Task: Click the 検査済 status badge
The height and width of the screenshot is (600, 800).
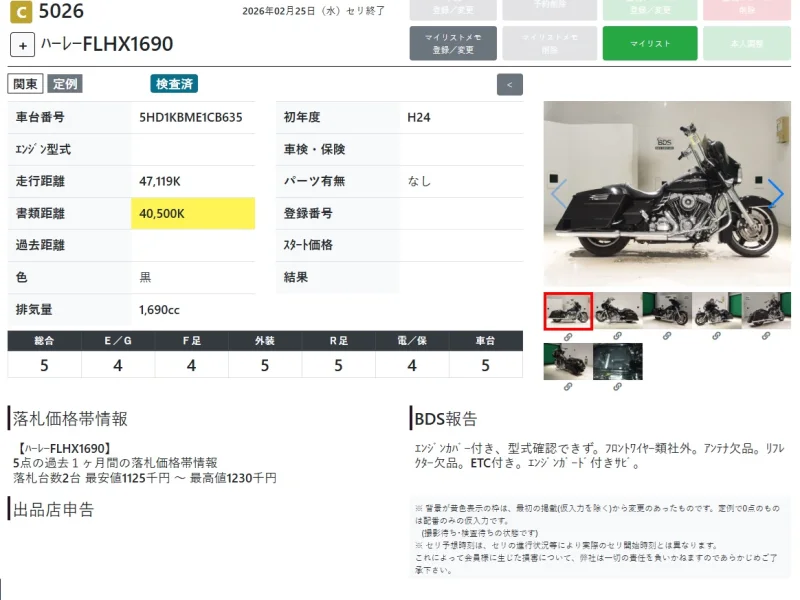Action: coord(174,84)
